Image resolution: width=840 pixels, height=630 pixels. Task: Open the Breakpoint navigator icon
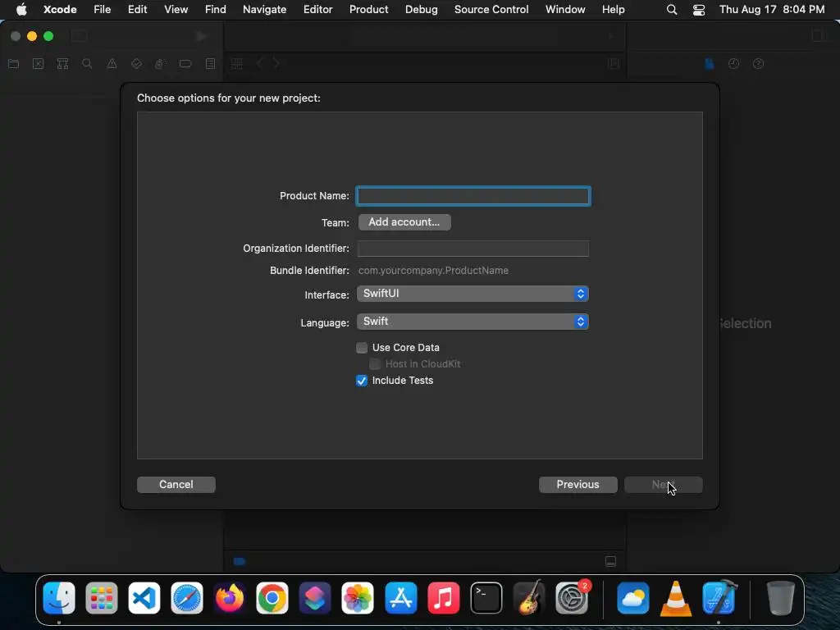[185, 64]
